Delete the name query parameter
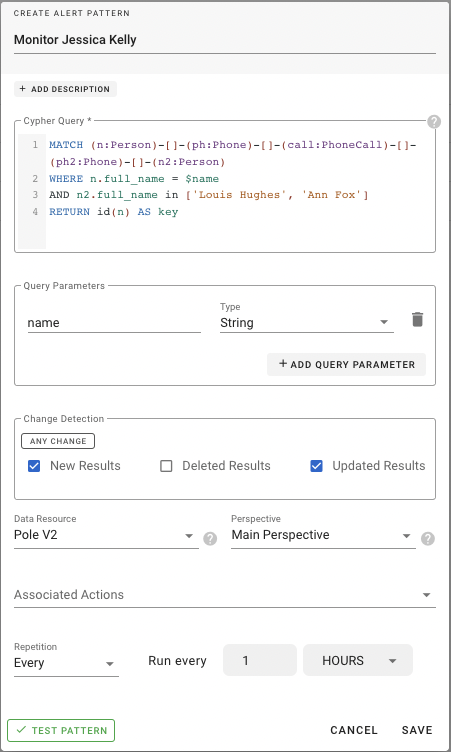 coord(417,319)
